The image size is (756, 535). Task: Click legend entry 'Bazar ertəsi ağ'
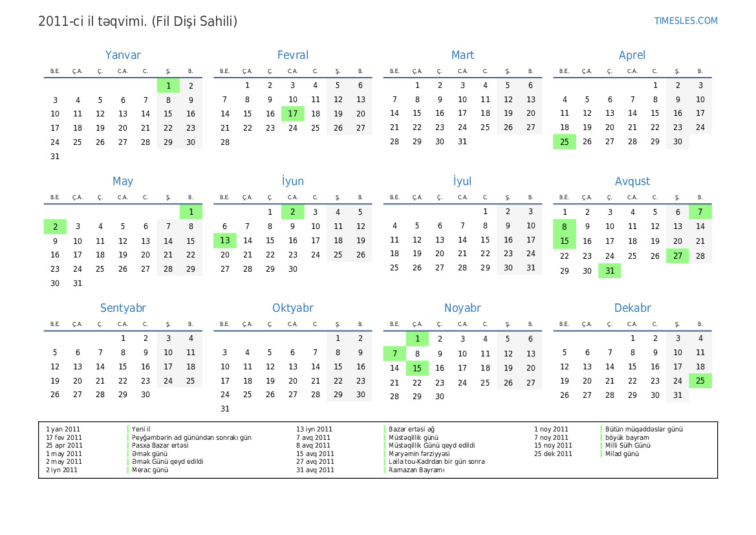pyautogui.click(x=411, y=429)
